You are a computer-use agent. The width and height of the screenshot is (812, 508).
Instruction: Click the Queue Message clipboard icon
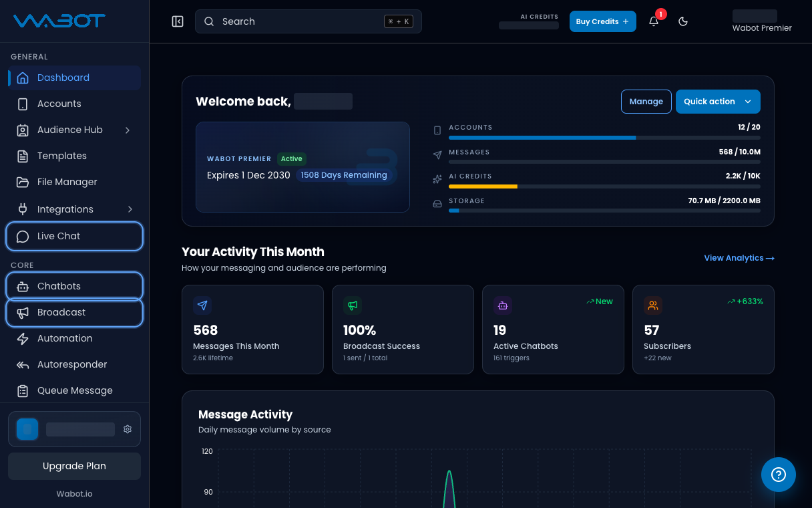pos(23,390)
